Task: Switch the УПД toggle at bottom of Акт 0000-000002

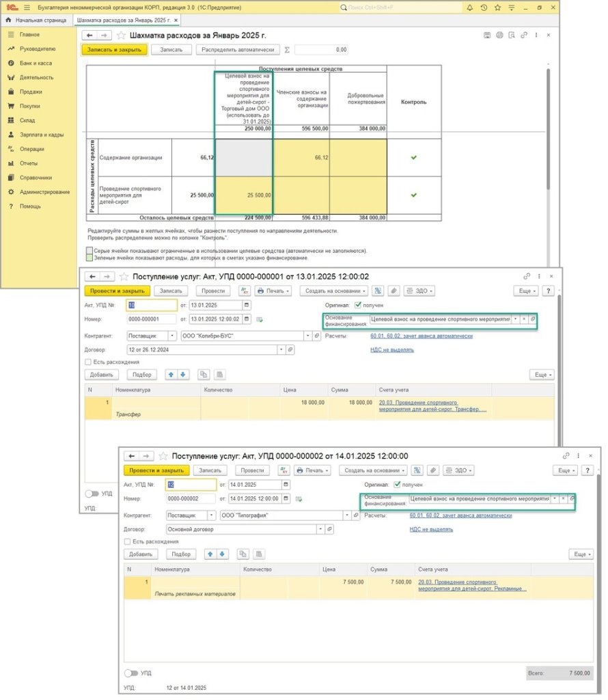Action: click(130, 673)
